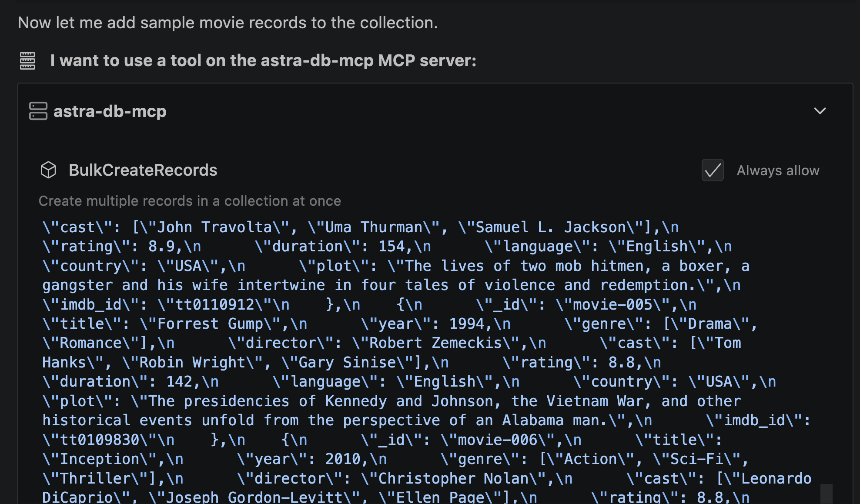
Task: Click the BulkCreateRecords cube icon
Action: [x=48, y=170]
